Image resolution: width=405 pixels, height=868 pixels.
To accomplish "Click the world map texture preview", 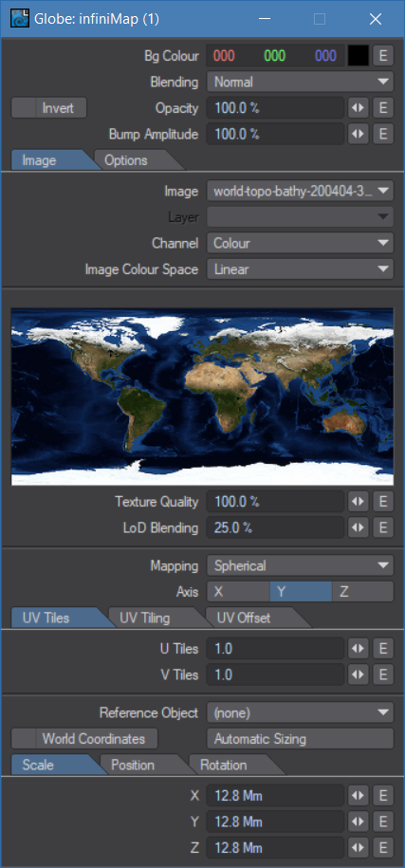I will (x=203, y=397).
